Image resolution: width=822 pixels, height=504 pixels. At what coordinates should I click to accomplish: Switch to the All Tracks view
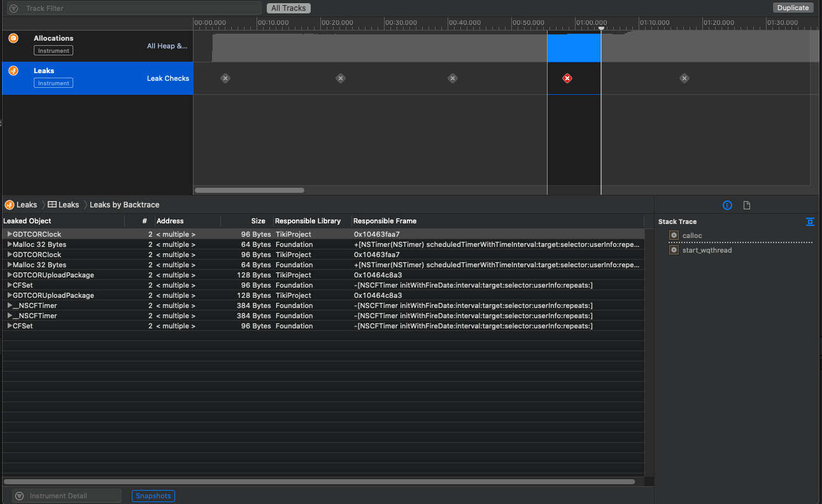pyautogui.click(x=288, y=8)
